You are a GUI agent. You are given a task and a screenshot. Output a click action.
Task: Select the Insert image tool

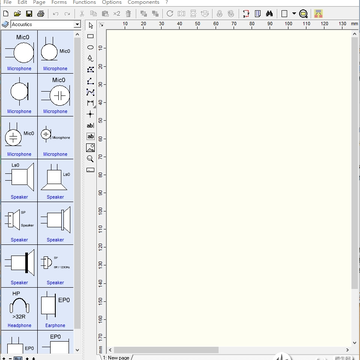point(90,147)
